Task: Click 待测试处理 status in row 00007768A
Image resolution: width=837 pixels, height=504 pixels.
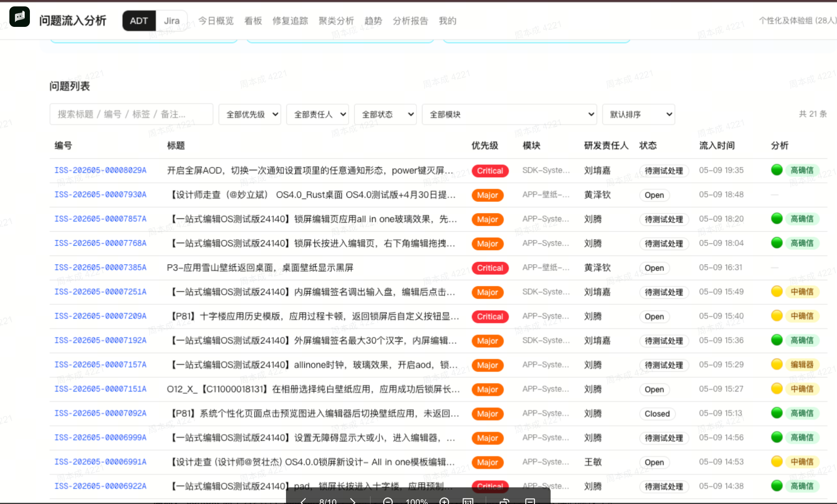Action: point(664,244)
